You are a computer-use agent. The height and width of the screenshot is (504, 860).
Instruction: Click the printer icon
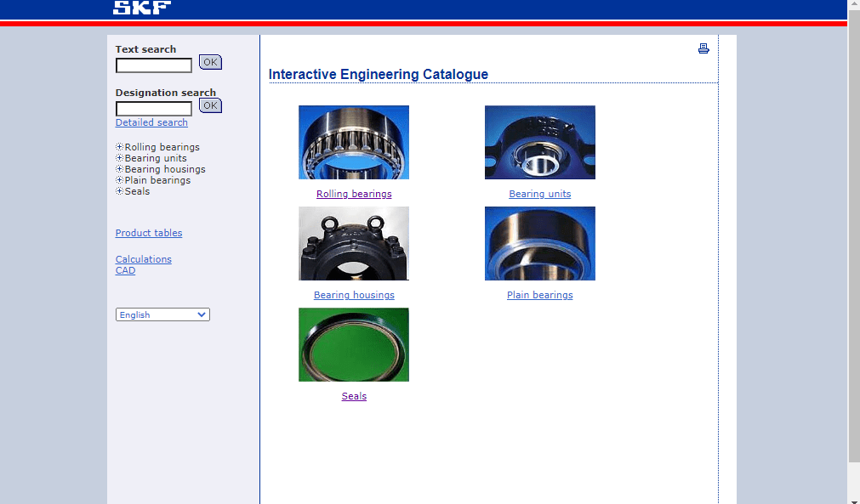point(703,48)
